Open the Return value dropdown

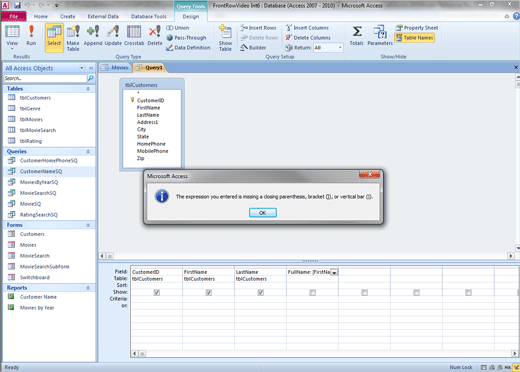tap(340, 48)
